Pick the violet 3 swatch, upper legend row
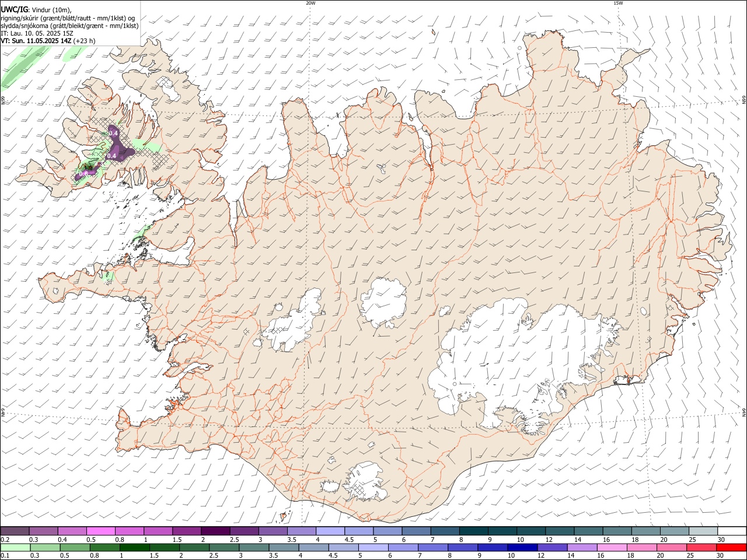Image resolution: width=747 pixels, height=560 pixels. [273, 531]
